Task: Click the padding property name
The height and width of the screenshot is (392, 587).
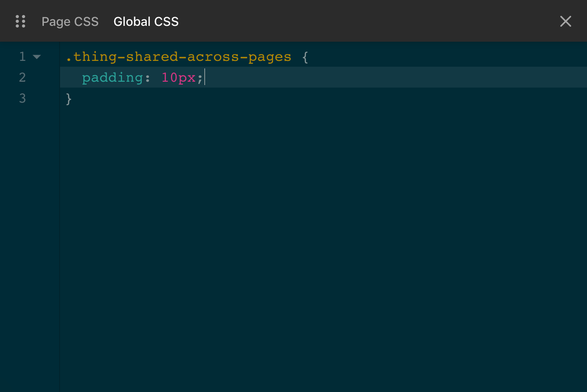Action: 113,78
